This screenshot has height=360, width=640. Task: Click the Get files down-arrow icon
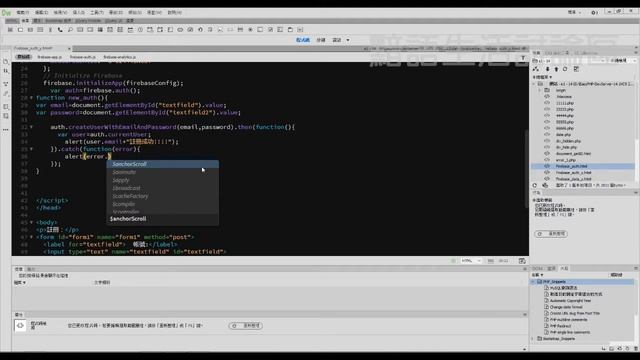tap(547, 69)
